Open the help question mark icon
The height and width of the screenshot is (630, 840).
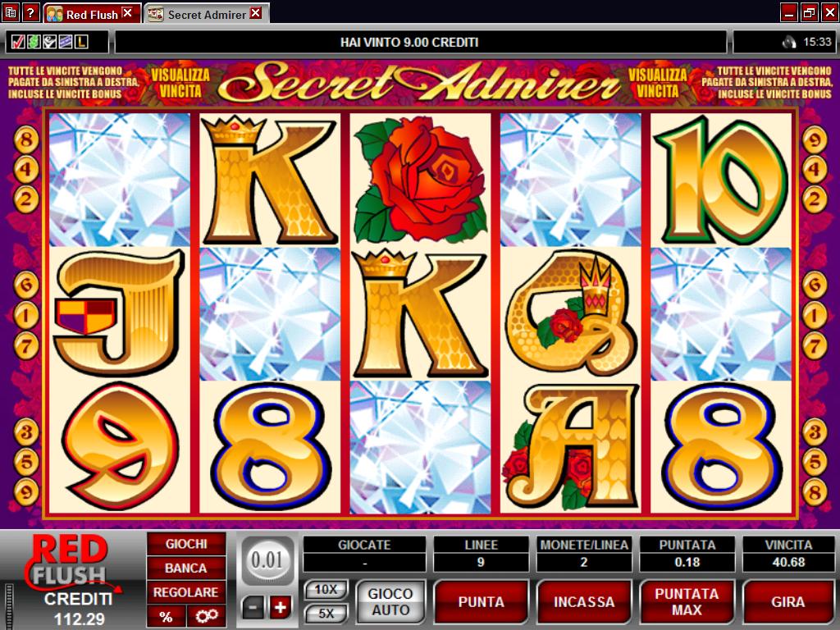(30, 12)
